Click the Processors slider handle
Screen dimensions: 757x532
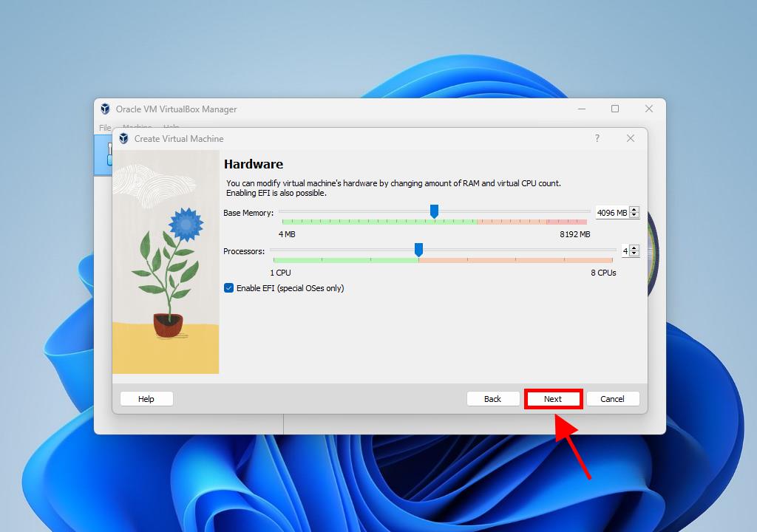[418, 250]
